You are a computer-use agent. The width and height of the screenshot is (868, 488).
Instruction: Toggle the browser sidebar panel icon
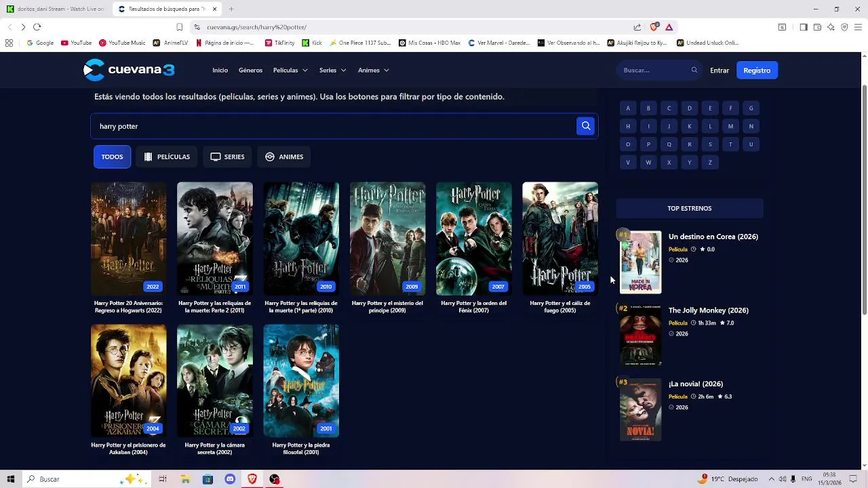[x=804, y=27]
